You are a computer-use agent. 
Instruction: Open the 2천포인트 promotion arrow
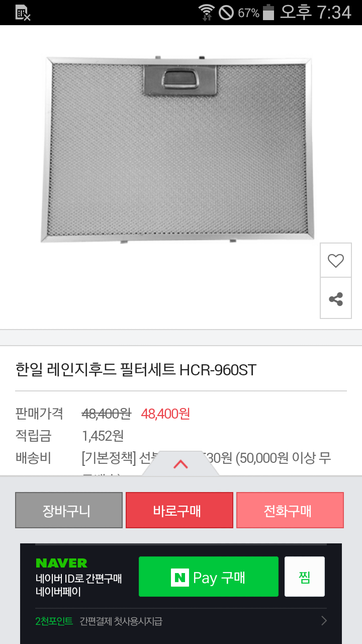coord(324,621)
